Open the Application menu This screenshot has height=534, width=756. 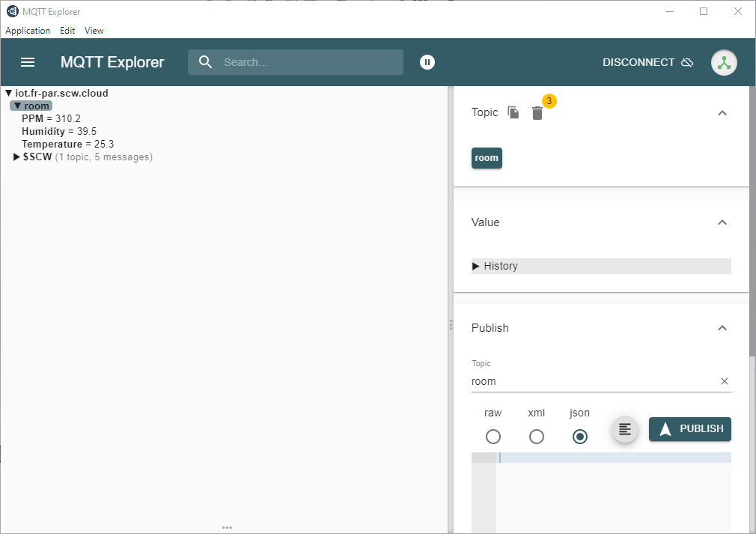pyautogui.click(x=28, y=31)
